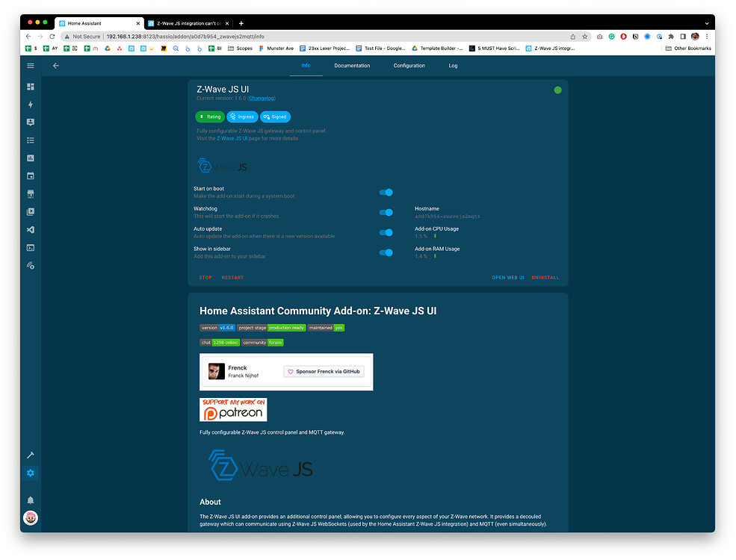This screenshot has width=736, height=560.
Task: Open Chrome's three-dot browser menu
Action: tap(707, 36)
